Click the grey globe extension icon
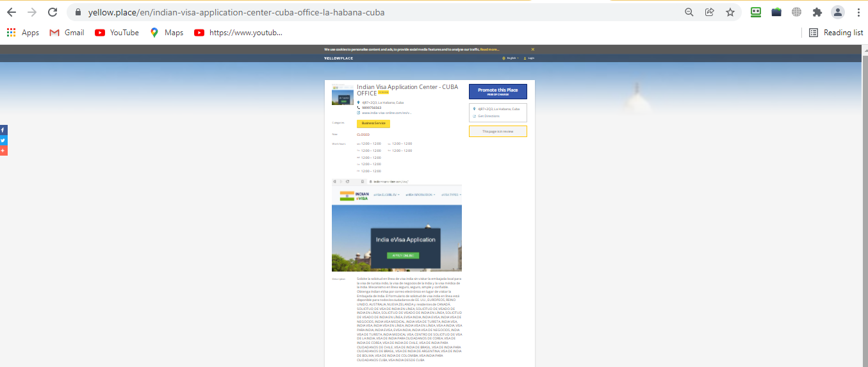This screenshot has width=868, height=367. (x=797, y=12)
